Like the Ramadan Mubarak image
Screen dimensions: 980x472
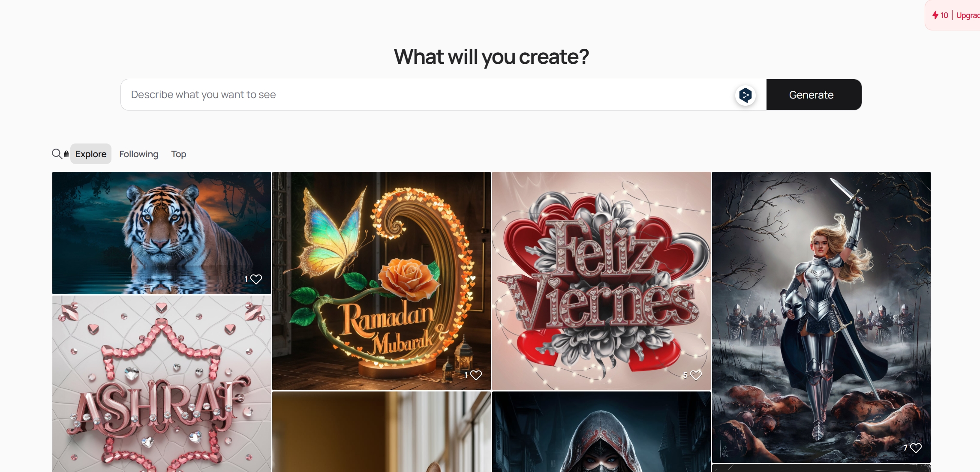(x=476, y=375)
